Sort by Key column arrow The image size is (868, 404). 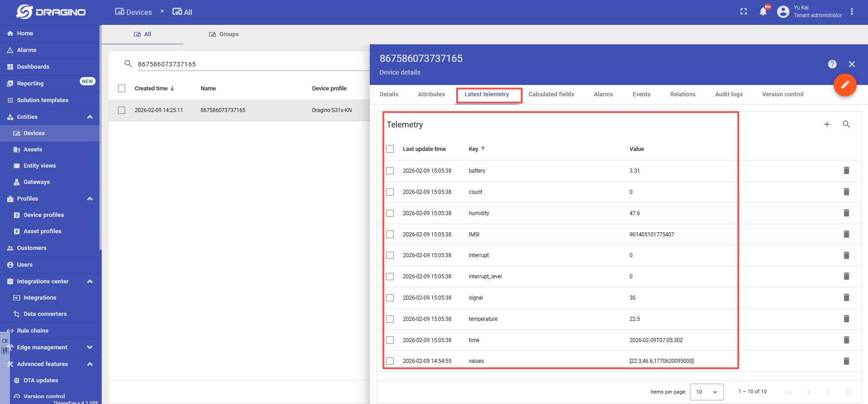(483, 149)
